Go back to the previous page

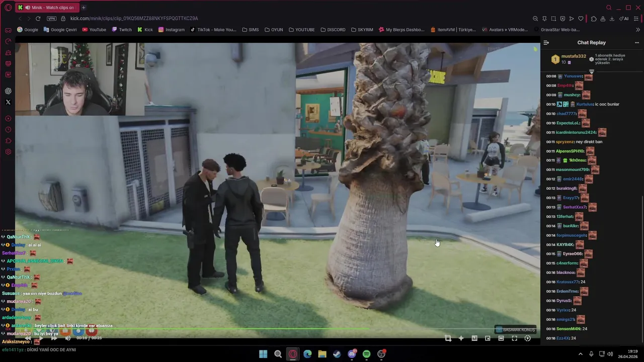(x=20, y=19)
